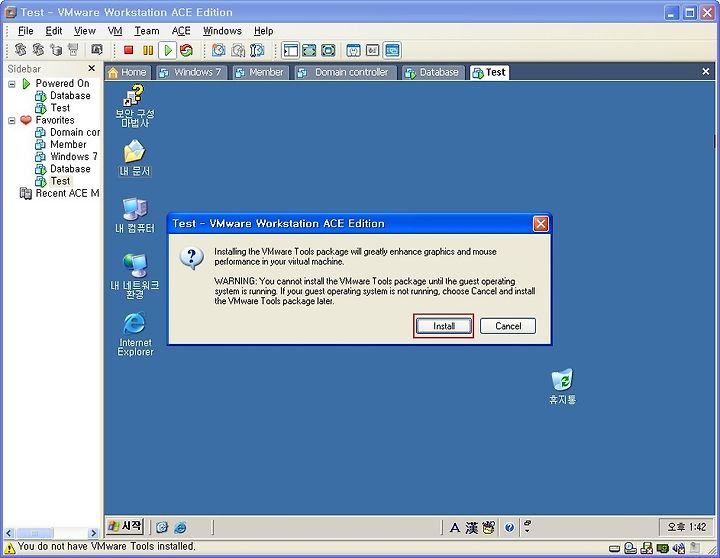Image resolution: width=720 pixels, height=558 pixels.
Task: Open the File menu
Action: [26, 31]
